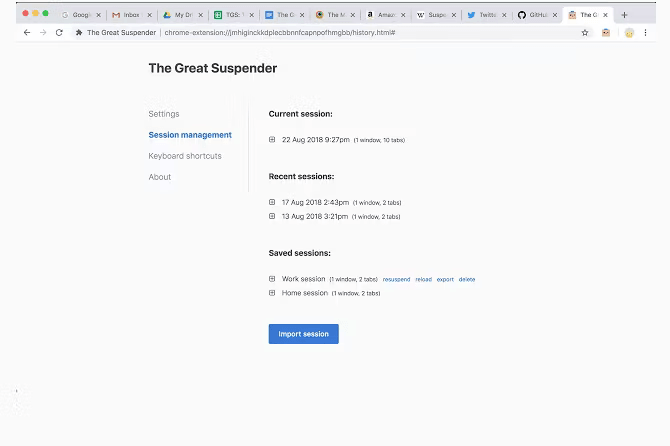Open the Chrome profile avatar
Screen dimensions: 670x446
(629, 33)
